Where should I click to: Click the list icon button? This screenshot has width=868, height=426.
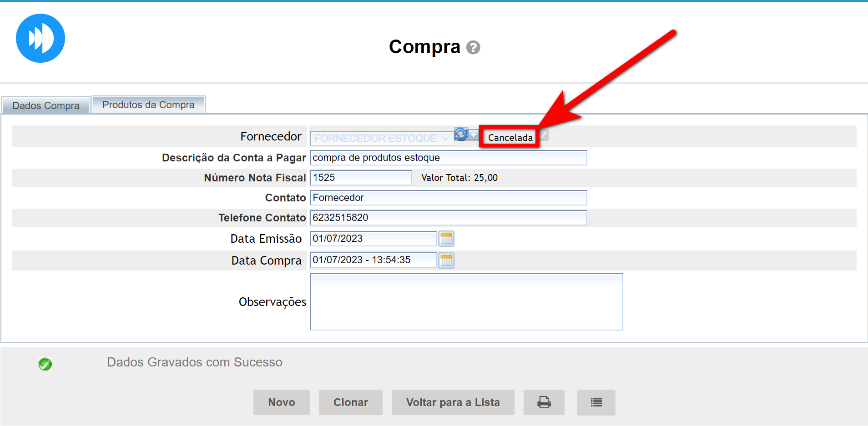[x=596, y=402]
